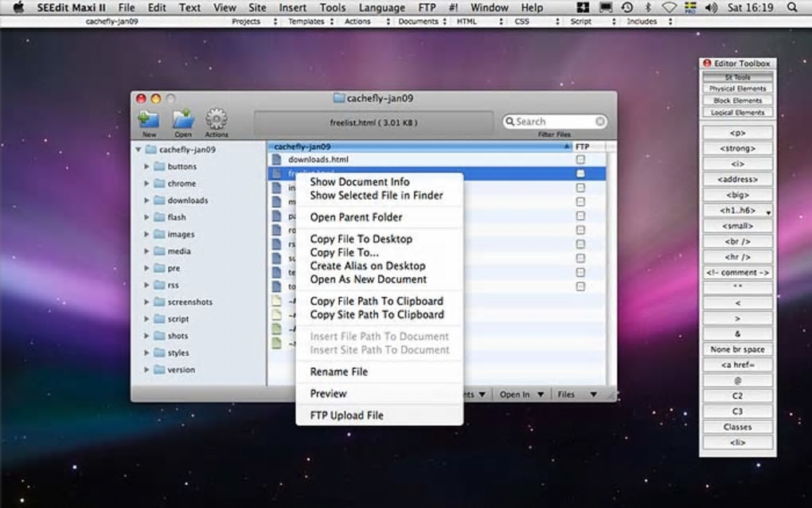Viewport: 812px width, 508px height.
Task: Select the version folder
Action: pos(182,369)
